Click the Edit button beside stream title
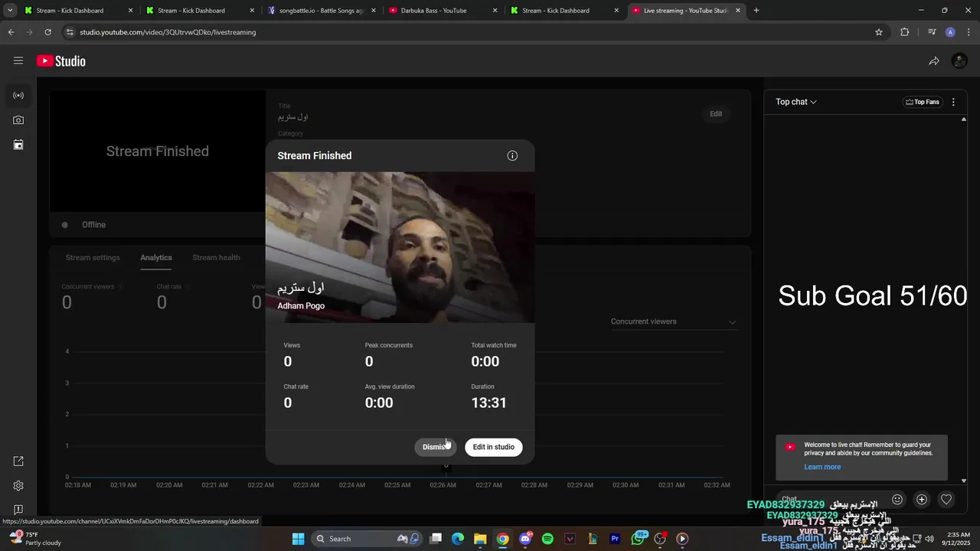The image size is (980, 551). coord(716,114)
